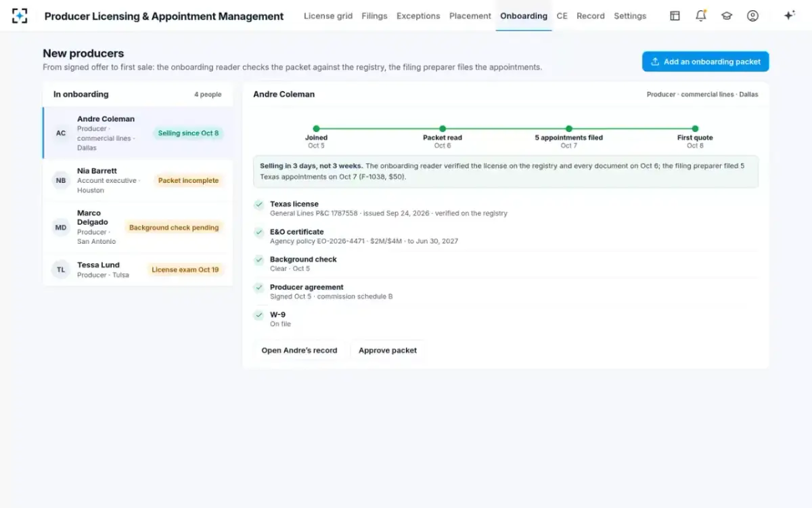This screenshot has width=812, height=508.
Task: Click the Producer agreement check mark
Action: [x=258, y=288]
